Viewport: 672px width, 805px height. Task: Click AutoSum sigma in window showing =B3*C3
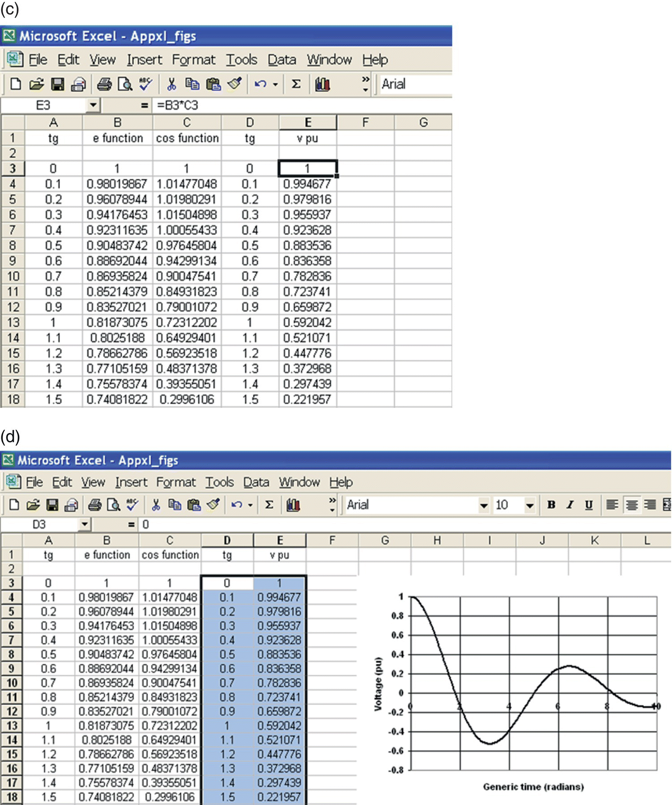pyautogui.click(x=296, y=84)
